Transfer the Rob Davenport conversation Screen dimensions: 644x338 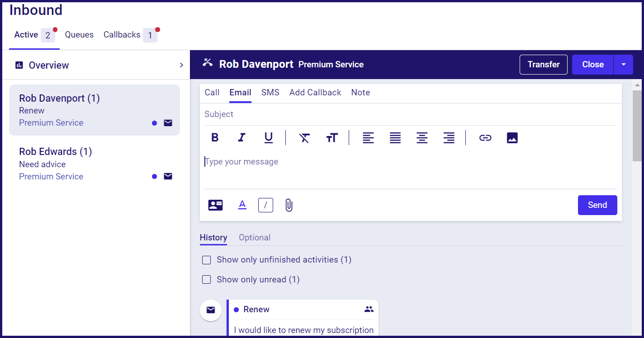coord(543,64)
